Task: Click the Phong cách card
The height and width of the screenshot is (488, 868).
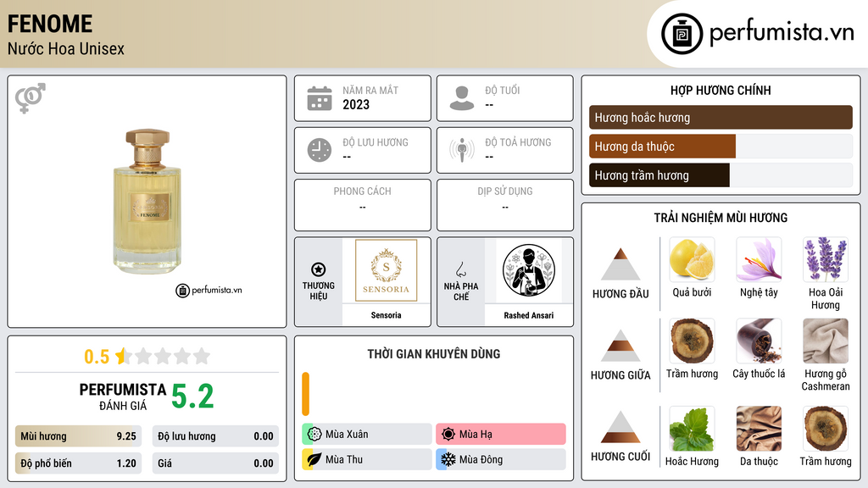Action: point(363,205)
